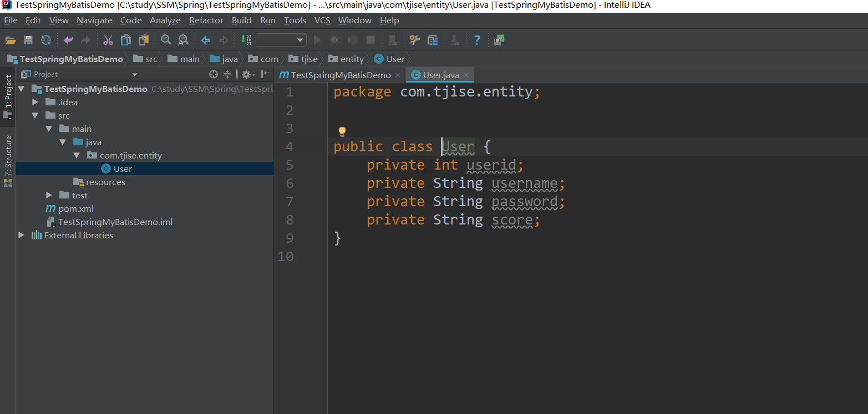Click the Run with Coverage icon
This screenshot has height=414, width=868.
point(352,40)
